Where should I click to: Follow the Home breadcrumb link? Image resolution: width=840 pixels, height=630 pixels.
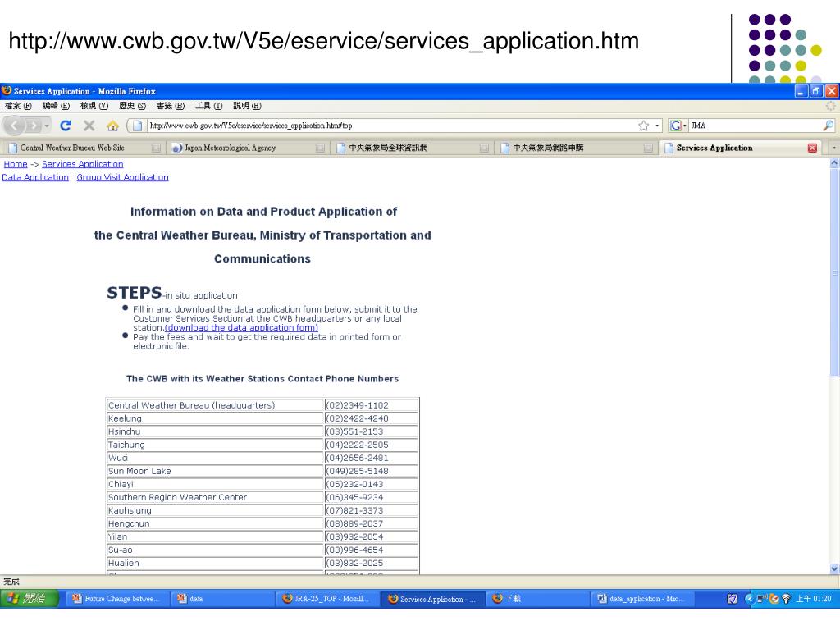click(16, 164)
